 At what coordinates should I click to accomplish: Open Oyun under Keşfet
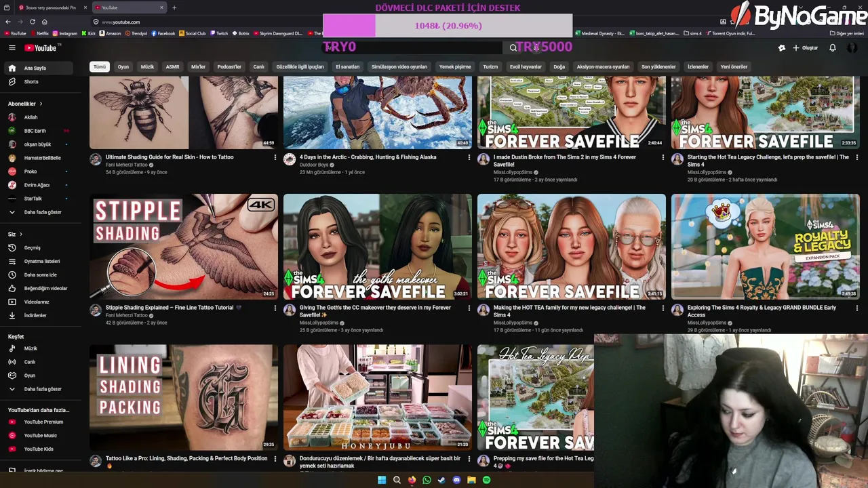tap(30, 375)
